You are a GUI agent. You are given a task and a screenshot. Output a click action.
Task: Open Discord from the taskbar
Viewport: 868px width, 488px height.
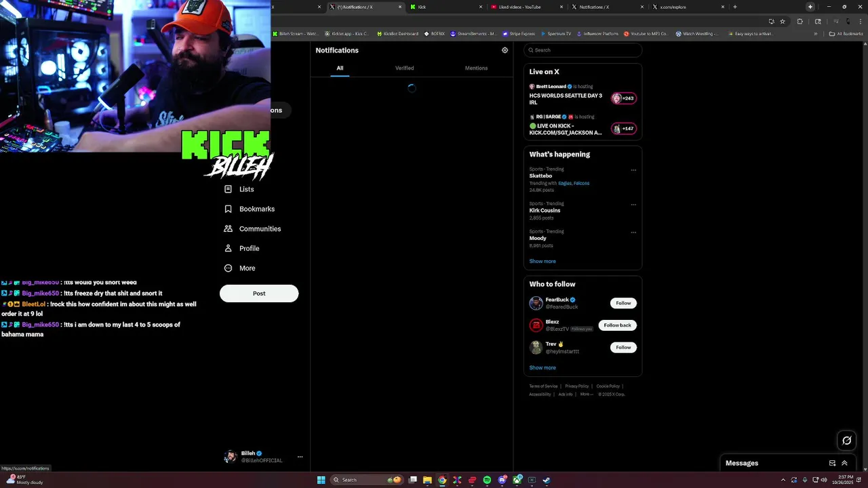point(502,480)
